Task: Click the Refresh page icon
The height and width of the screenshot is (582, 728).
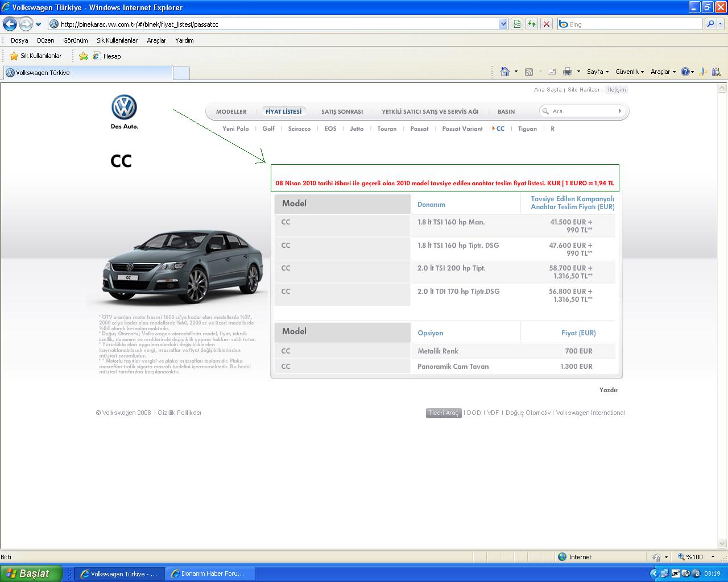Action: click(x=532, y=24)
